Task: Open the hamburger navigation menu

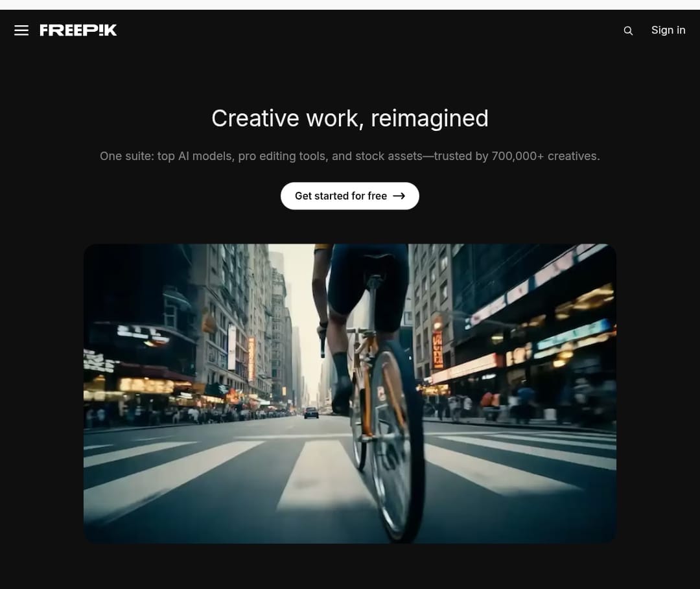Action: coord(21,30)
